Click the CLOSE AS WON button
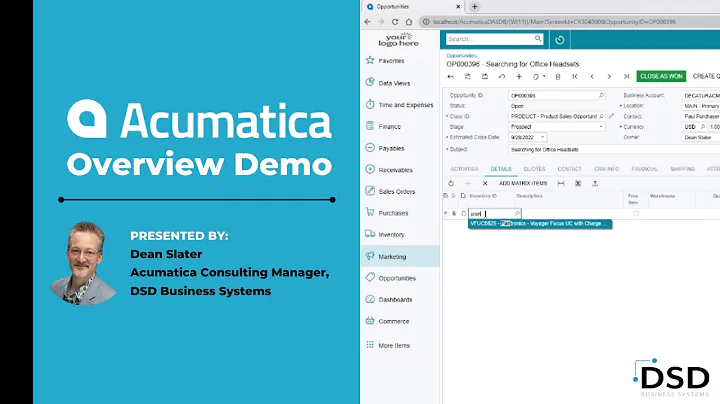Image resolution: width=720 pixels, height=404 pixels. point(661,76)
